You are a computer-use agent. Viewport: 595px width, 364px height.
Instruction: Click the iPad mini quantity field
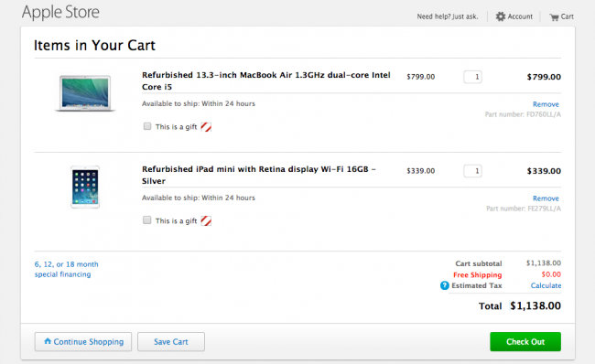point(472,171)
